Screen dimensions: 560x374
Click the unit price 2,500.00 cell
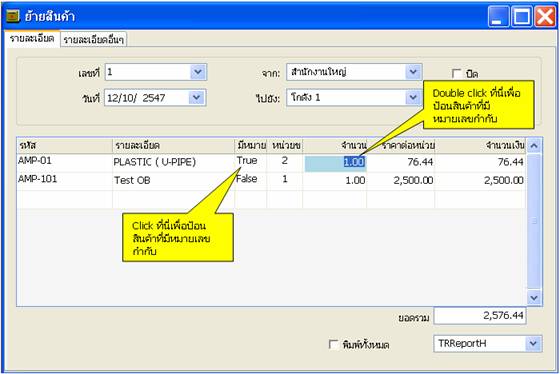[x=401, y=181]
